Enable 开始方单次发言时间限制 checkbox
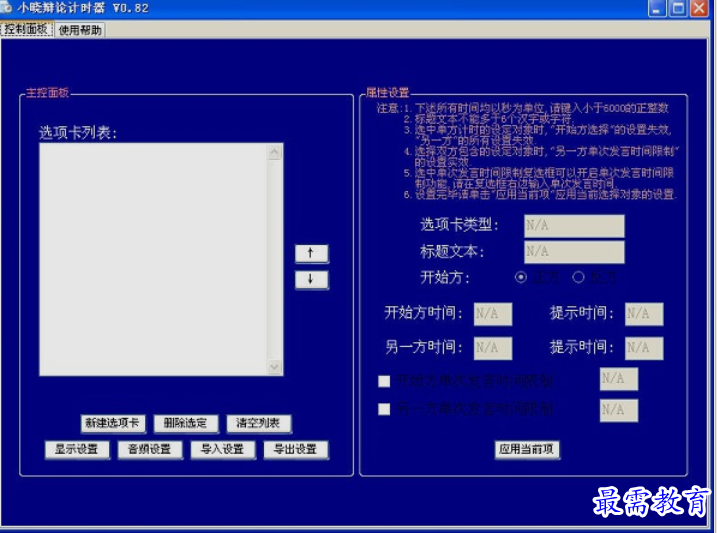Screen dimensions: 717x533 tap(384, 381)
